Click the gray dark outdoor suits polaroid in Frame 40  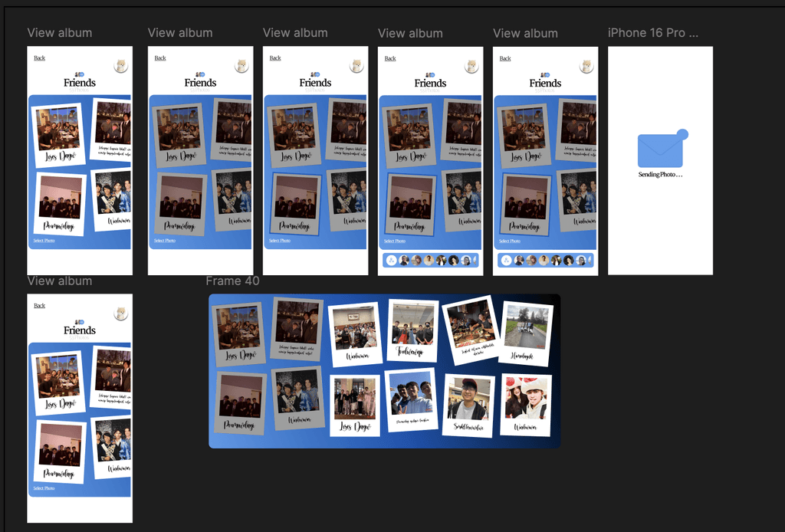click(x=297, y=328)
